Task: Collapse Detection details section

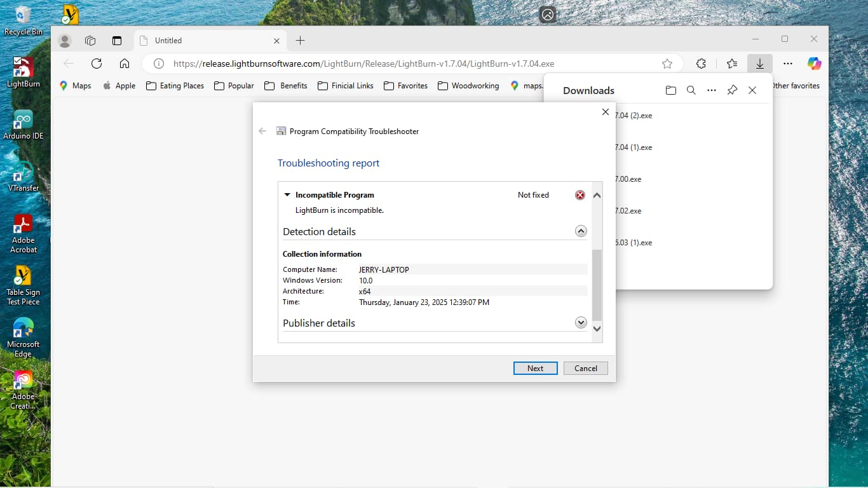Action: (x=581, y=231)
